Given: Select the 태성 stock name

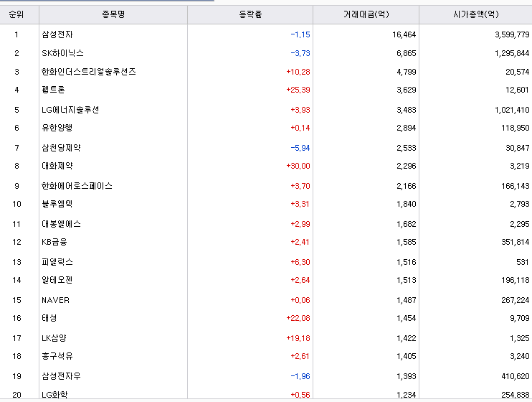Looking at the screenshot, I should [x=49, y=318].
